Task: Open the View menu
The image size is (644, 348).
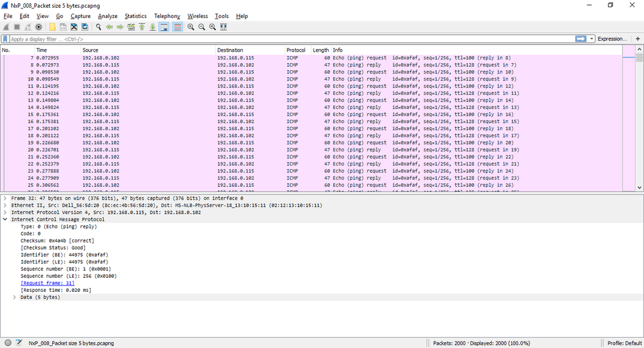Action: click(43, 16)
